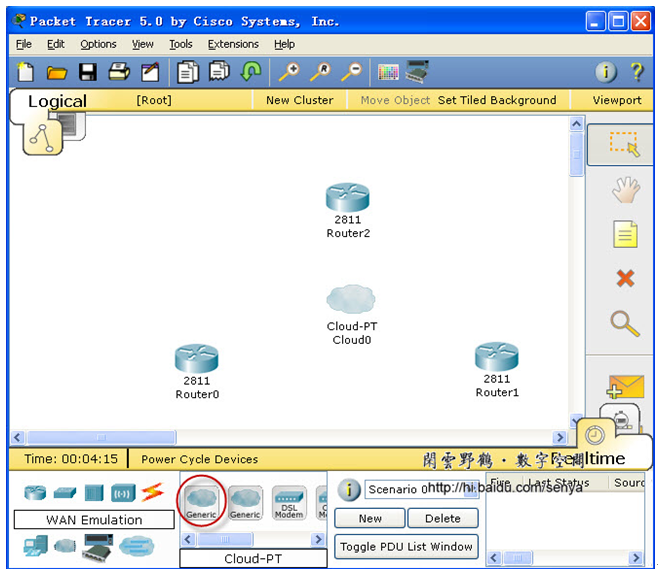Zoom in with the plus magnifier
The width and height of the screenshot is (658, 575).
pyautogui.click(x=290, y=71)
